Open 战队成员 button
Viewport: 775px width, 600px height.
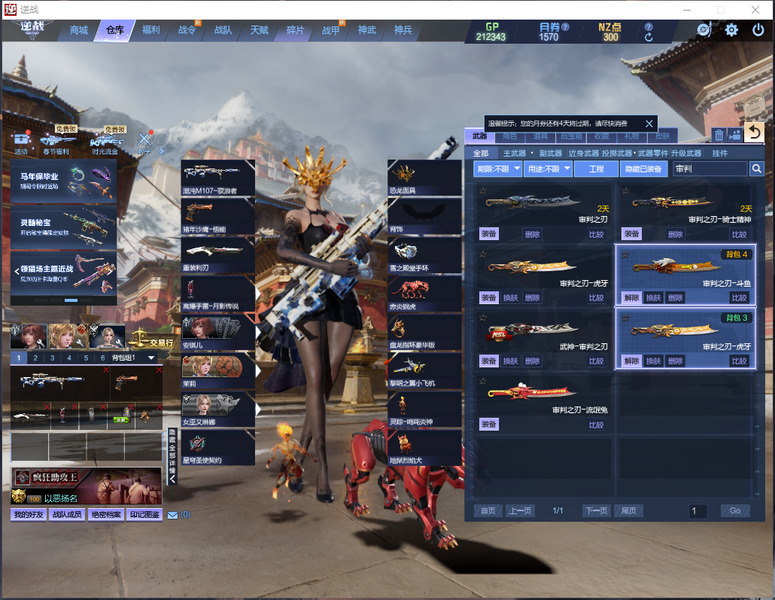tap(67, 514)
